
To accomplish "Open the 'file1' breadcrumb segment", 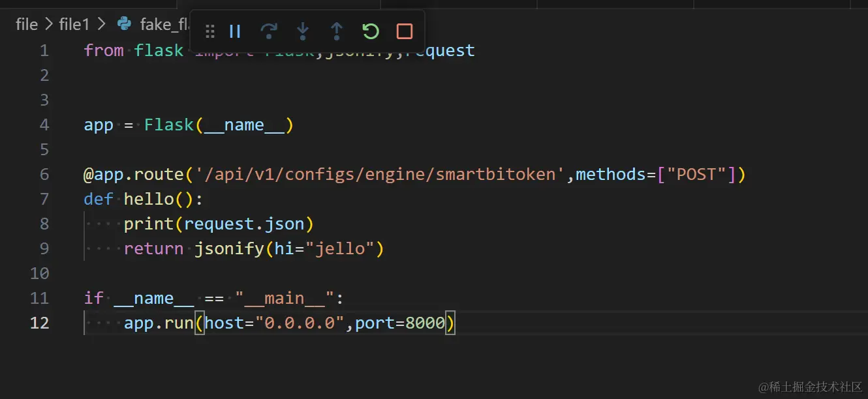I will [x=74, y=25].
